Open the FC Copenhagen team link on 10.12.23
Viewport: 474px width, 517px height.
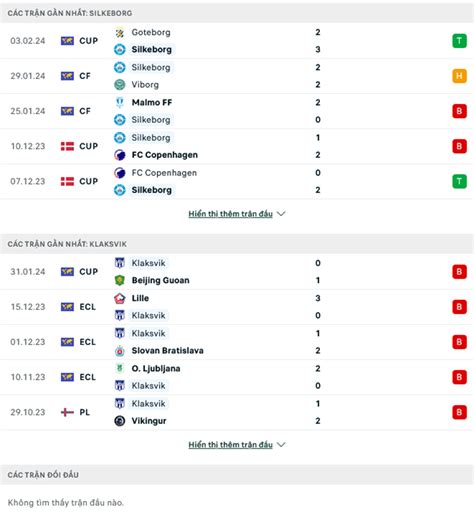(x=165, y=155)
